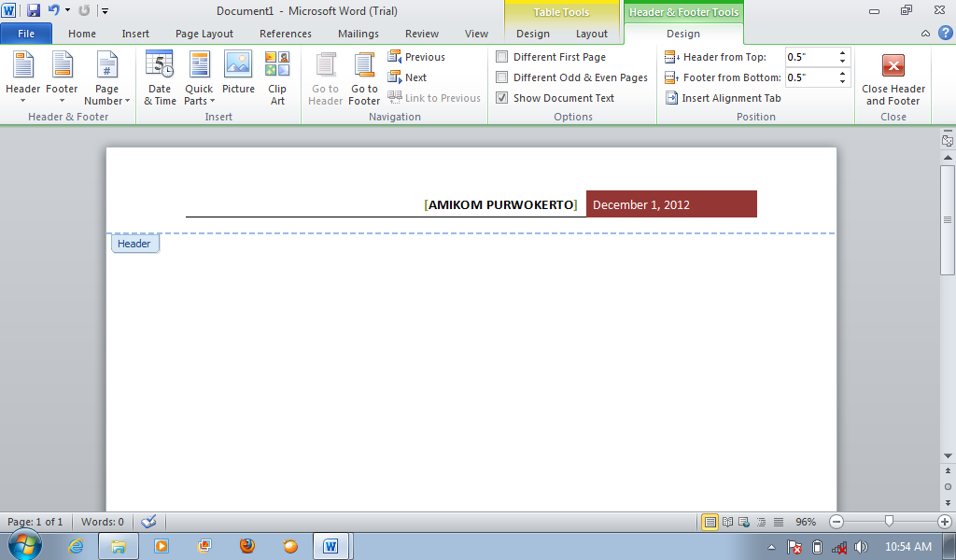The image size is (956, 560).
Task: Open the Word document in the taskbar
Action: pyautogui.click(x=331, y=546)
